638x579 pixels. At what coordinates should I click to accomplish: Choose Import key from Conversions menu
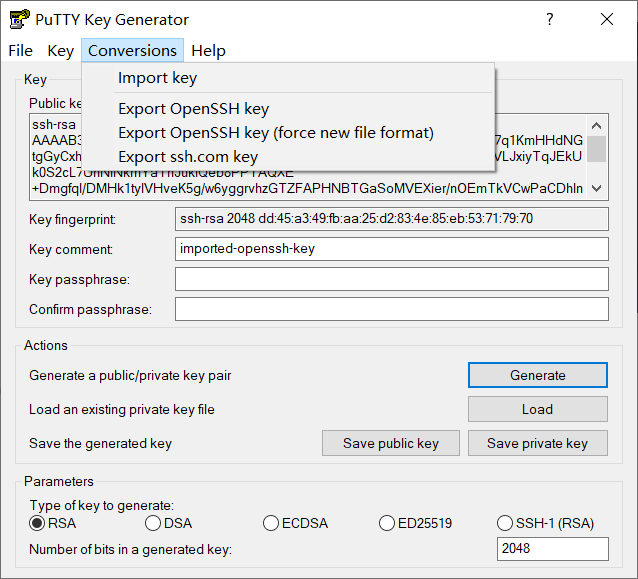(x=288, y=78)
